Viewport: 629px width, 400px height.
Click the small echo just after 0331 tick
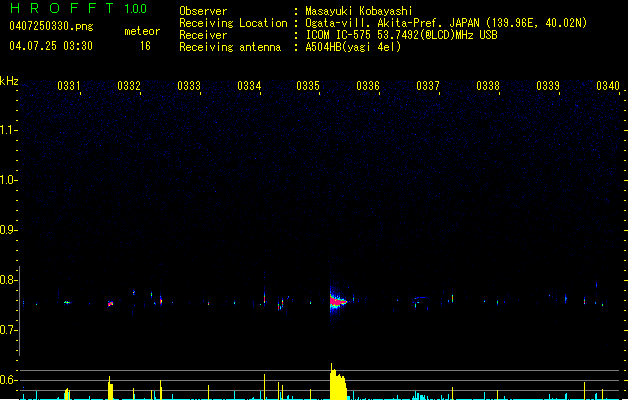tap(67, 302)
